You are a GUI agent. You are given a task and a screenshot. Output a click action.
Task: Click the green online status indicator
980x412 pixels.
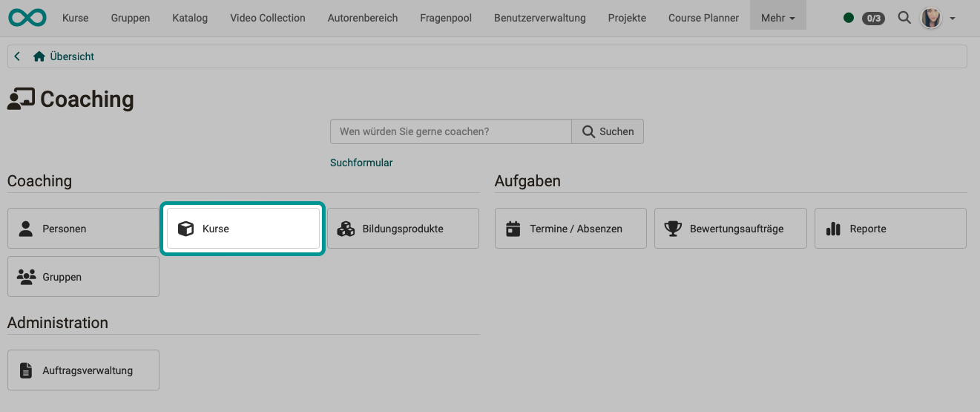(849, 18)
